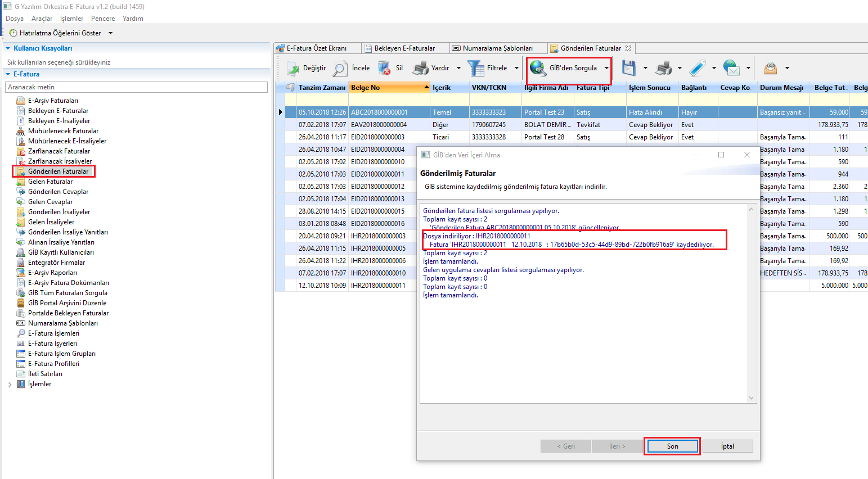Click the floppy disk save icon
Image resolution: width=868 pixels, height=479 pixels.
click(x=629, y=68)
